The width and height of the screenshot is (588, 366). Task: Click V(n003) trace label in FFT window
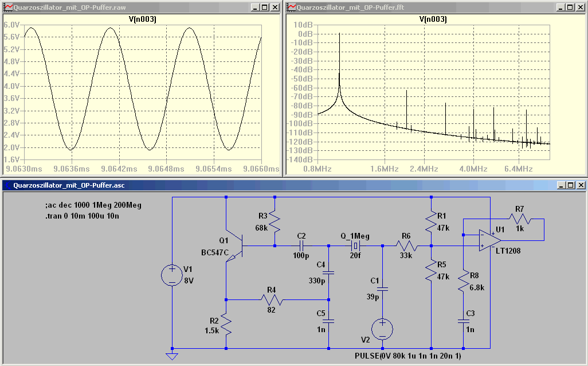(x=433, y=19)
